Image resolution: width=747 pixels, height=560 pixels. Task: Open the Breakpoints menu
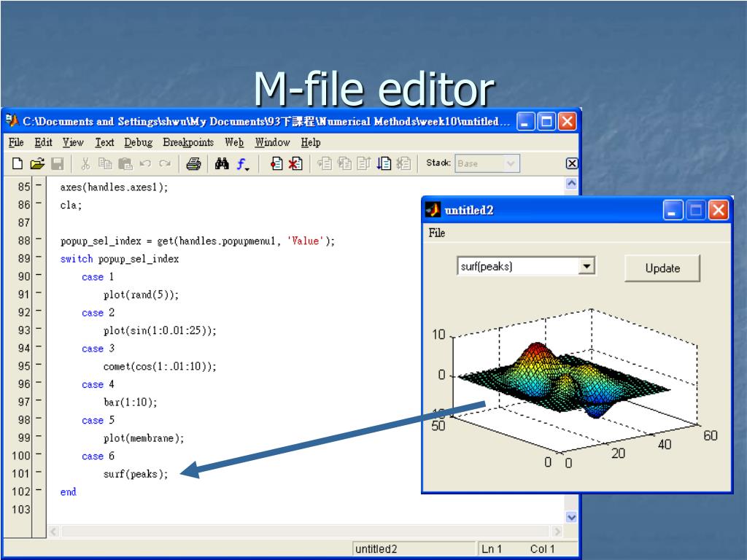pos(188,142)
